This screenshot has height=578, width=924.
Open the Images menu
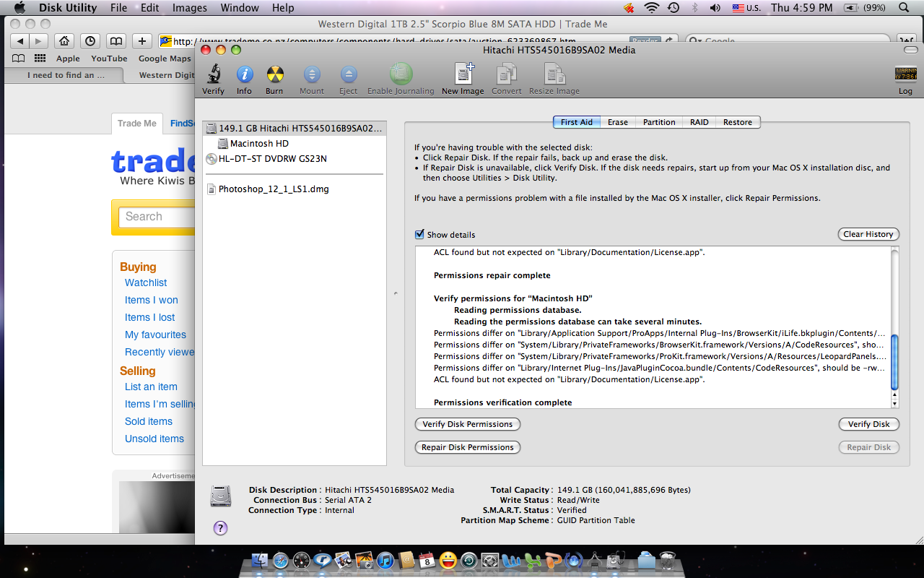click(x=190, y=8)
